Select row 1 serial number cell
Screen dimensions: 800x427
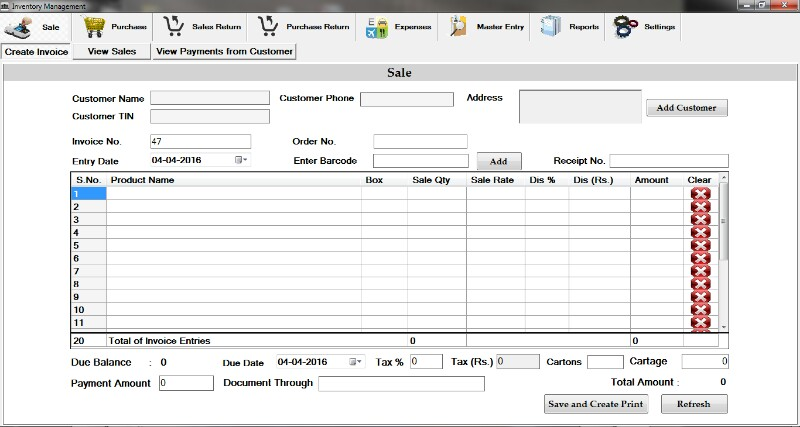pos(88,194)
